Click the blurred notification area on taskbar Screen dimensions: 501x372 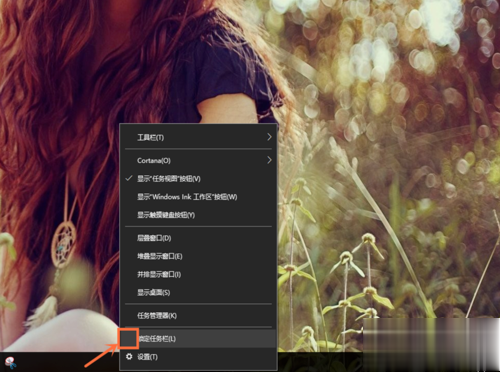[431, 345]
